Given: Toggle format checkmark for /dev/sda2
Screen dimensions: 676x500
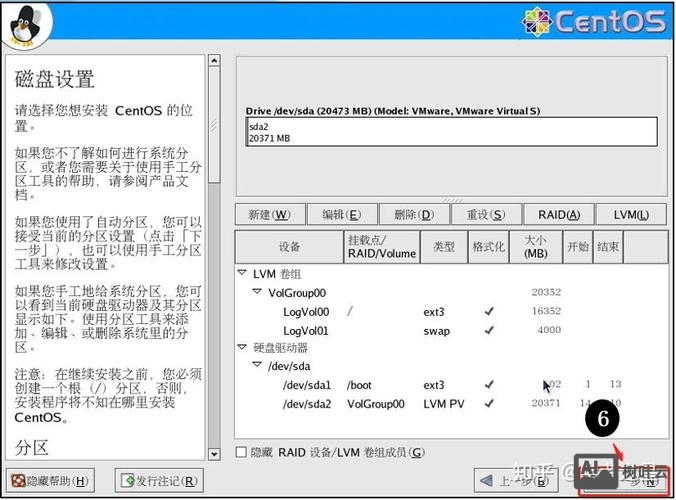Looking at the screenshot, I should (x=489, y=403).
